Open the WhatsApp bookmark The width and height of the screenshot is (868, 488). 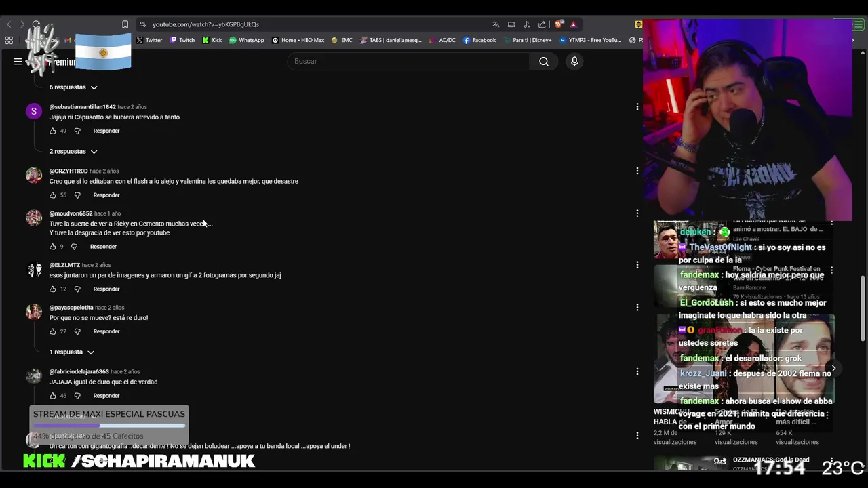pos(247,40)
